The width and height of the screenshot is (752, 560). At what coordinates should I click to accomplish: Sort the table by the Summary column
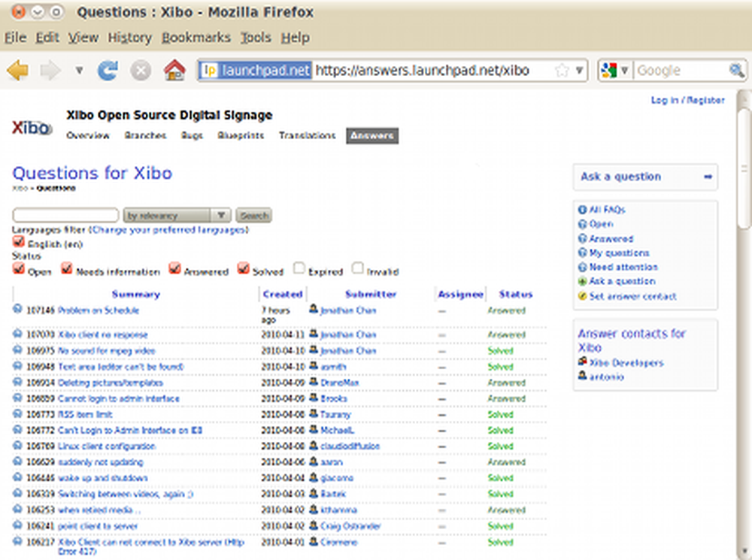tap(135, 294)
